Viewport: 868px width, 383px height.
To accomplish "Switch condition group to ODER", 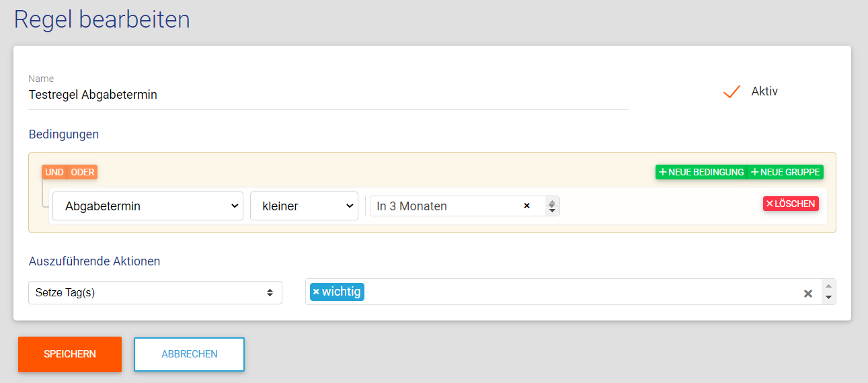I will pyautogui.click(x=83, y=172).
